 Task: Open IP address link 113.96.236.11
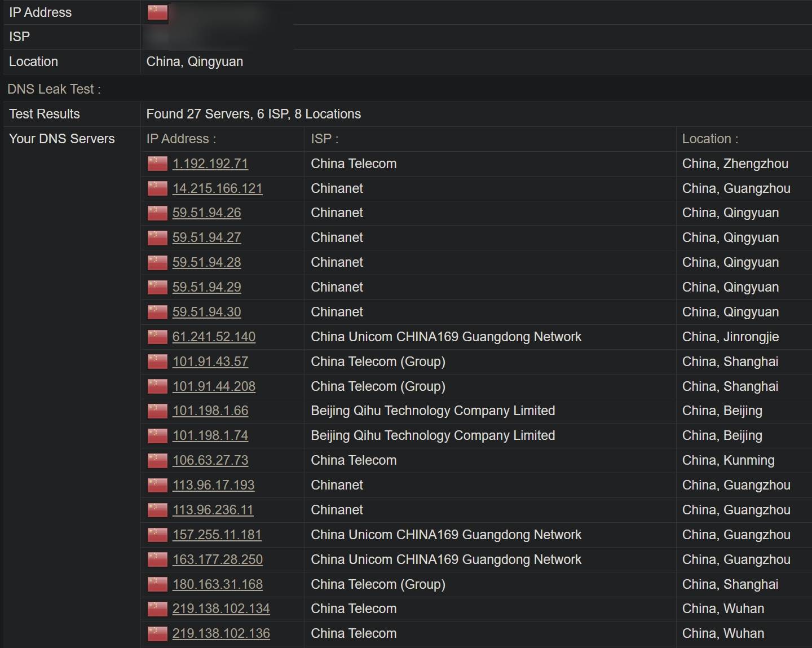(x=213, y=510)
